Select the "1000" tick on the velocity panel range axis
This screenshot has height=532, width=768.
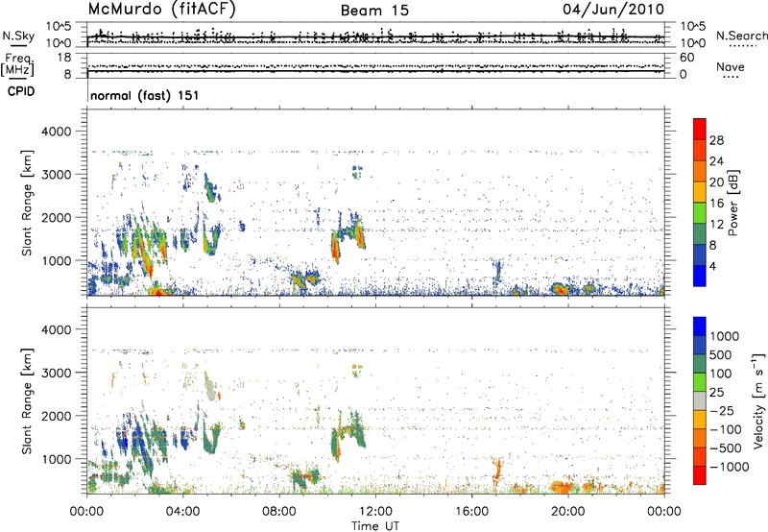(x=56, y=459)
